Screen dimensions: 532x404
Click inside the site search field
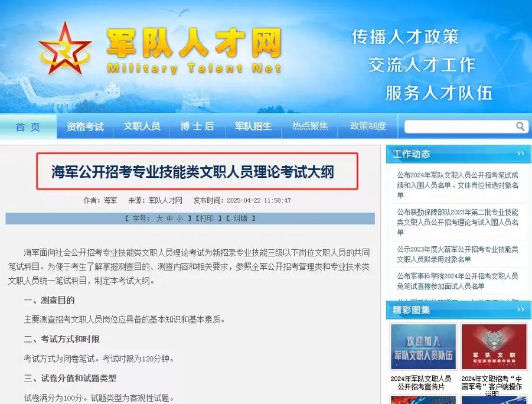(460, 126)
